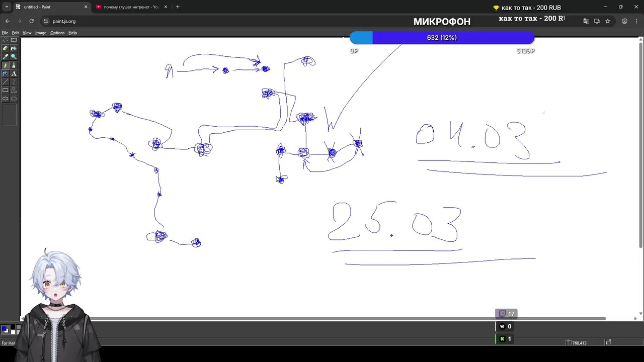This screenshot has height=362, width=644.
Task: Click the donation goal progress bar
Action: tap(442, 38)
